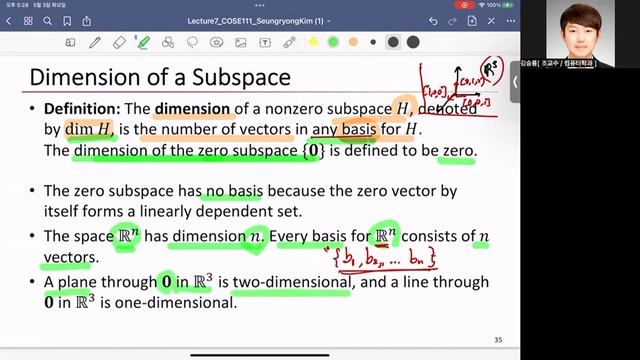Screen dimensions: 640x360
Task: Select the Lasso selection tool
Action: pos(192,42)
